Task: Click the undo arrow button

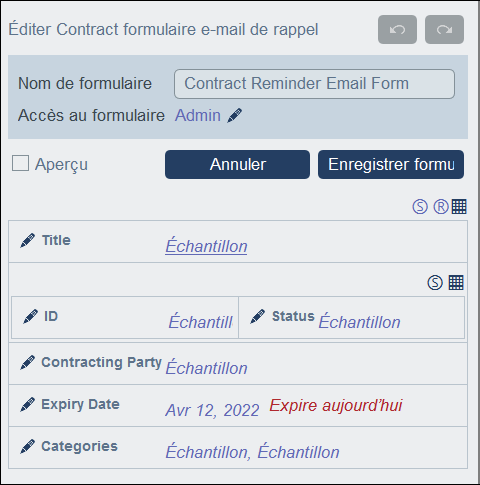Action: 397,29
